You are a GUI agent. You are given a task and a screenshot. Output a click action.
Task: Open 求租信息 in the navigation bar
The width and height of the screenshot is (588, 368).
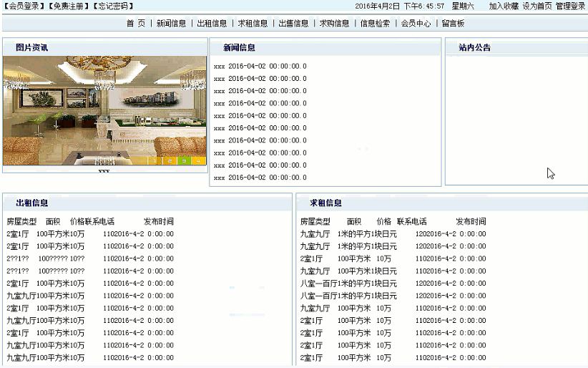(x=253, y=24)
